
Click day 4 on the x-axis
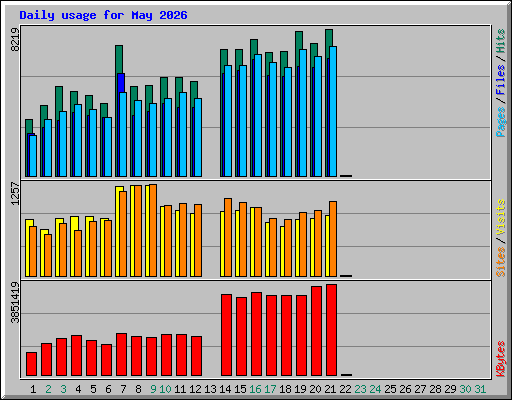click(78, 389)
